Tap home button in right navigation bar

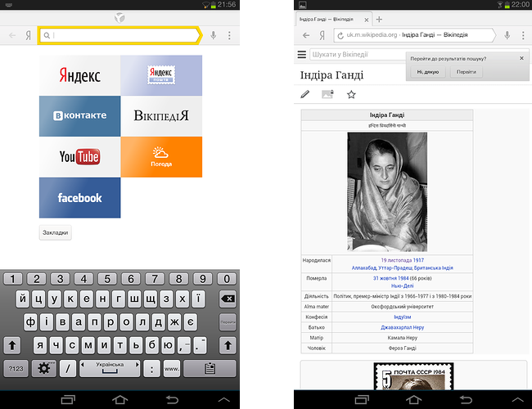pyautogui.click(x=413, y=400)
